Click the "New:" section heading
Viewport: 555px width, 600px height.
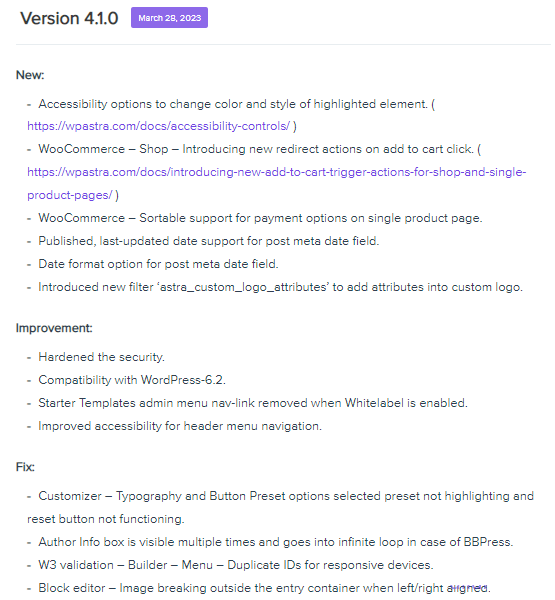tap(30, 75)
